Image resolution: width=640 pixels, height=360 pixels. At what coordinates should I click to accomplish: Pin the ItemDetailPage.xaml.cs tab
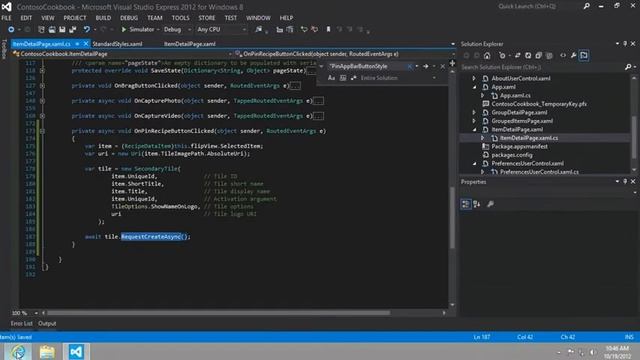[77, 44]
